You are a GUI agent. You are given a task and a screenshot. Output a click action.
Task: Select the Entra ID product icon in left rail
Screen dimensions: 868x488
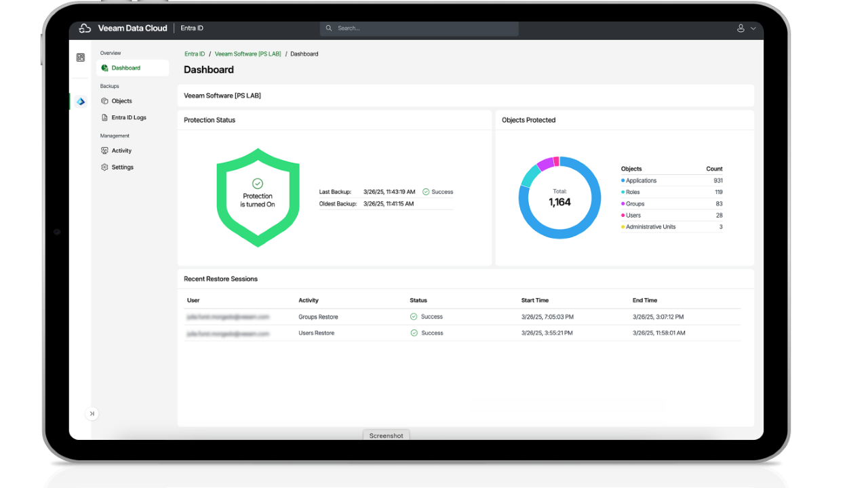(81, 102)
